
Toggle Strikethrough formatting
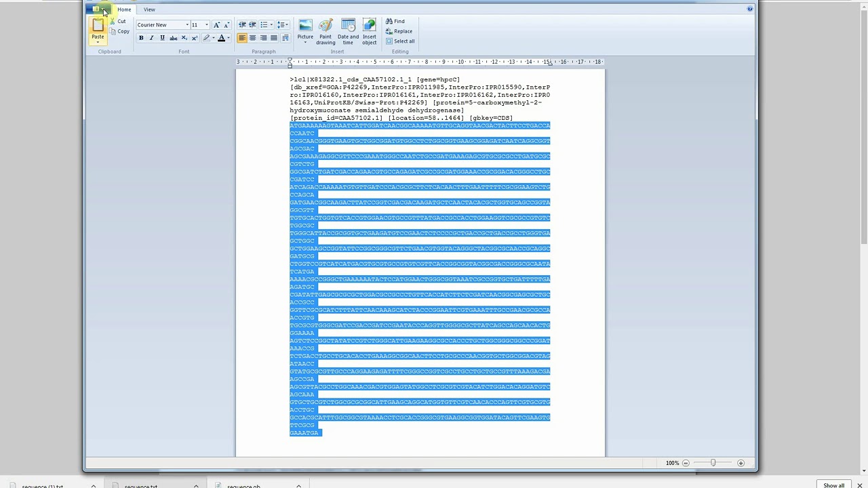point(173,38)
